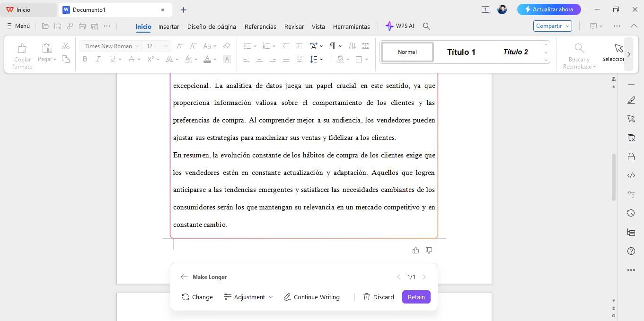
Task: Open the document history icon in sidebar
Action: [631, 213]
